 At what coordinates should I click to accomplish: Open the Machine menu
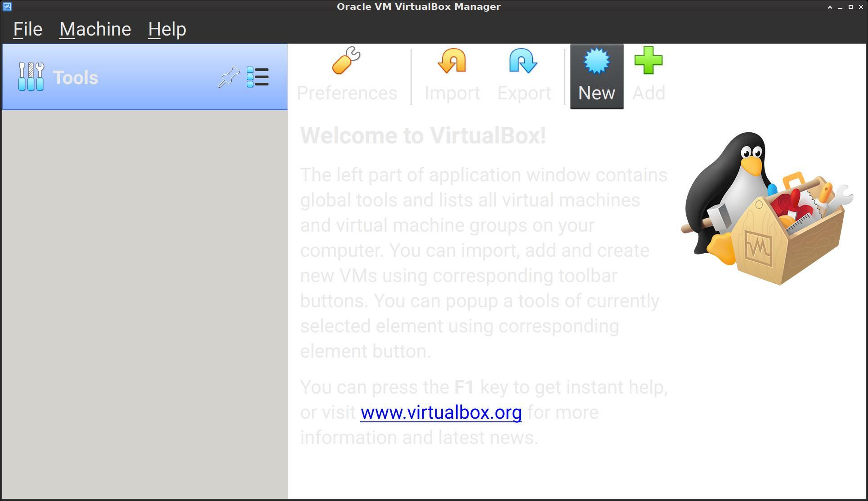(x=95, y=28)
